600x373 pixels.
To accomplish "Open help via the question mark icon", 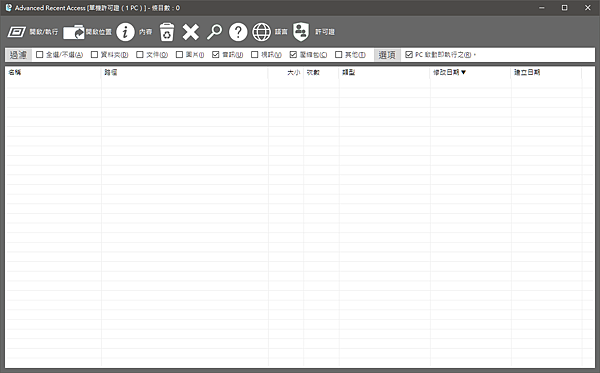I will [x=238, y=32].
